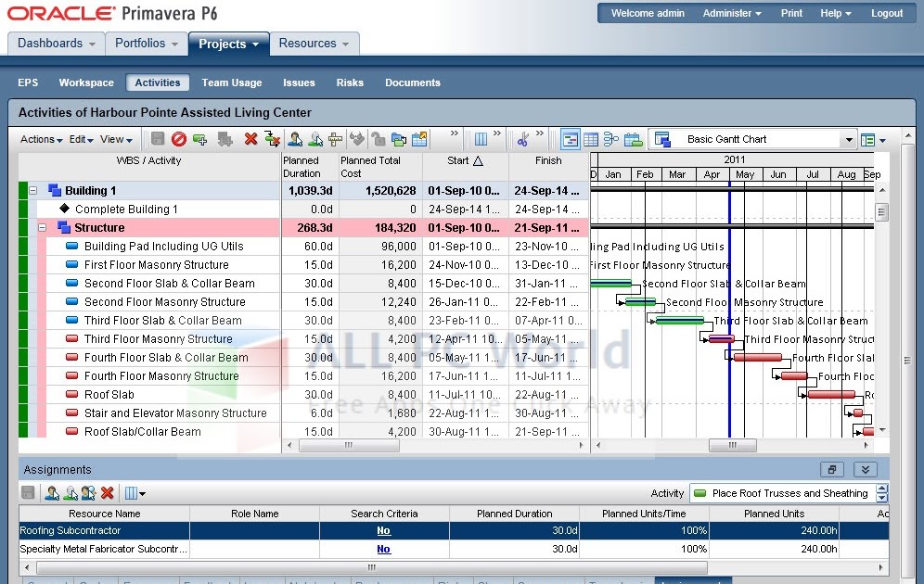This screenshot has height=584, width=924.
Task: Click Assign Resource icon in the Assignments panel
Action: point(52,493)
